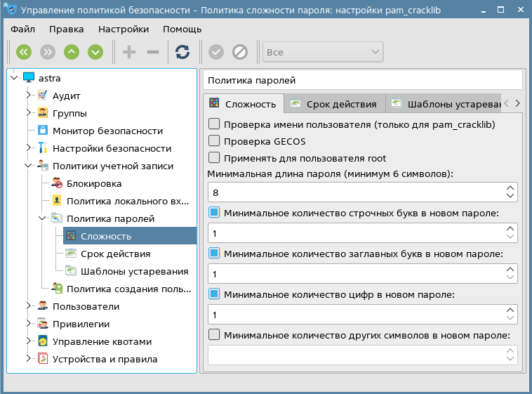This screenshot has width=532, height=394.
Task: Expand the Привилегии tree node
Action: (x=29, y=324)
